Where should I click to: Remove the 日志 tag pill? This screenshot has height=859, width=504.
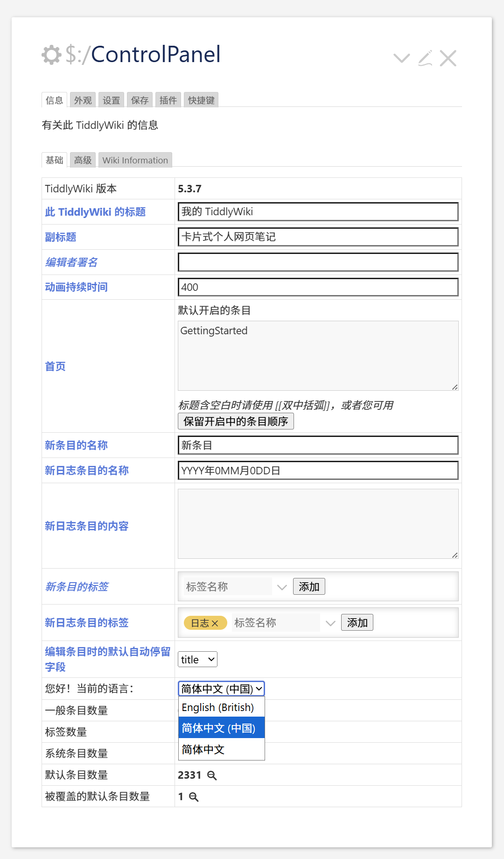[x=215, y=623]
